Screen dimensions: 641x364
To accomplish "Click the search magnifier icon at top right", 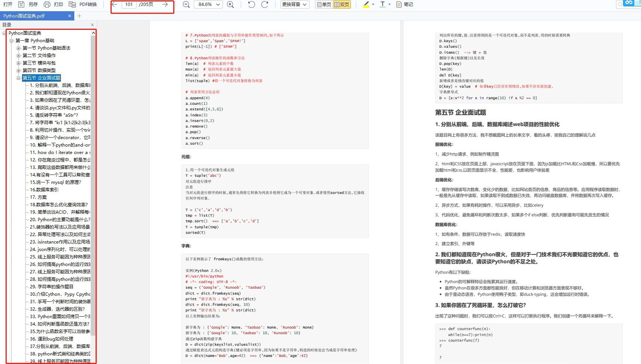I will 620,4.
